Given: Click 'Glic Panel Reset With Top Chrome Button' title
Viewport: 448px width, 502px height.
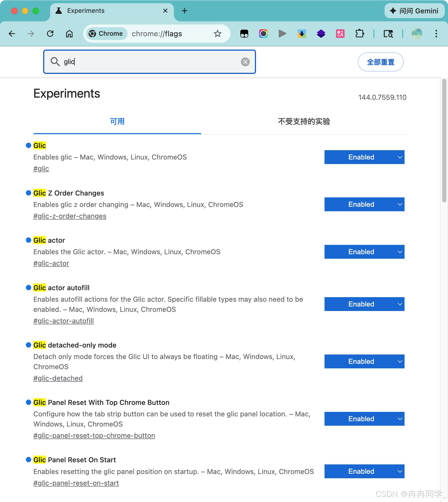Looking at the screenshot, I should click(101, 403).
